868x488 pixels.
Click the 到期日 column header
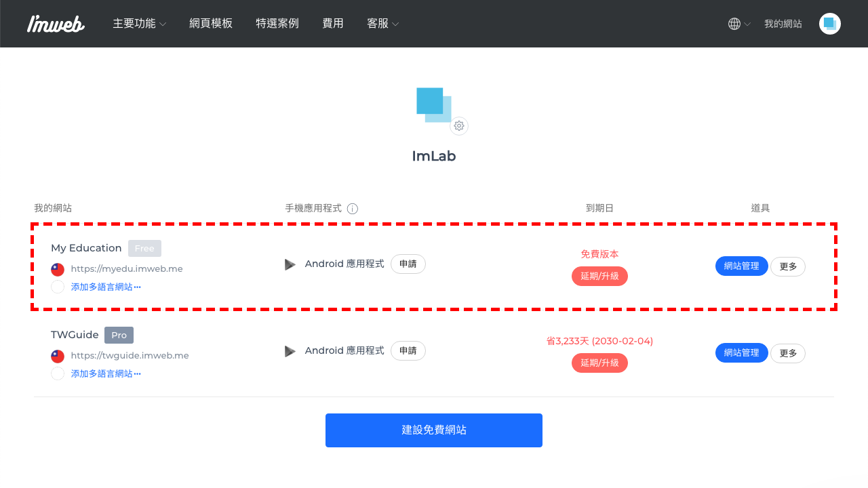[x=599, y=208]
